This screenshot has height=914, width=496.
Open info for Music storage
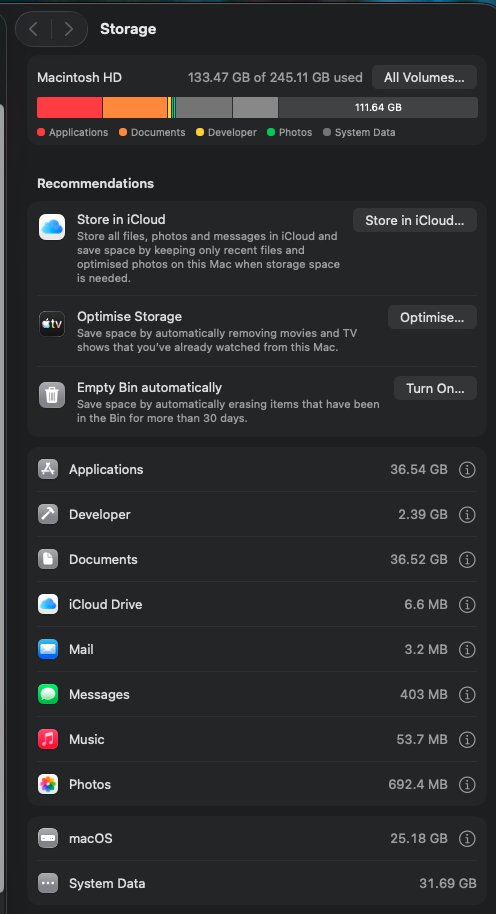point(467,739)
